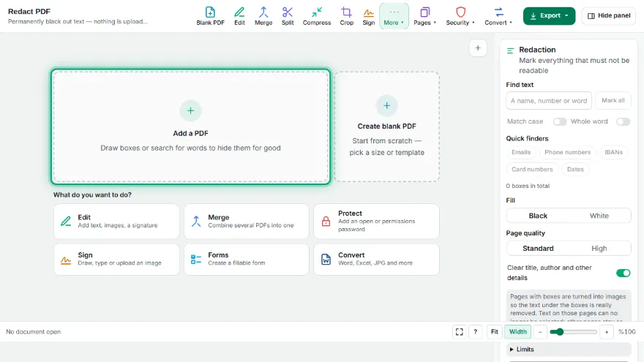Screen dimensions: 644x362
Task: Open the Protect card lock icon
Action: [x=326, y=221]
